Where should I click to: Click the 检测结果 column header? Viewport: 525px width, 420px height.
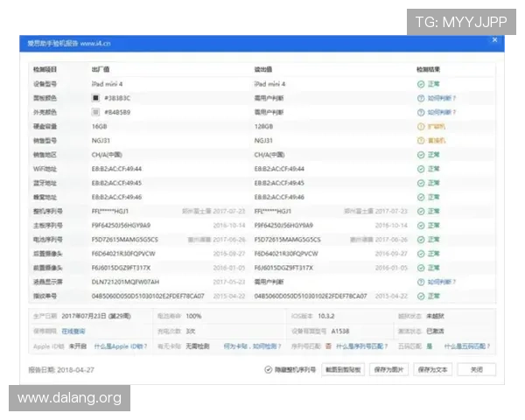pyautogui.click(x=428, y=69)
